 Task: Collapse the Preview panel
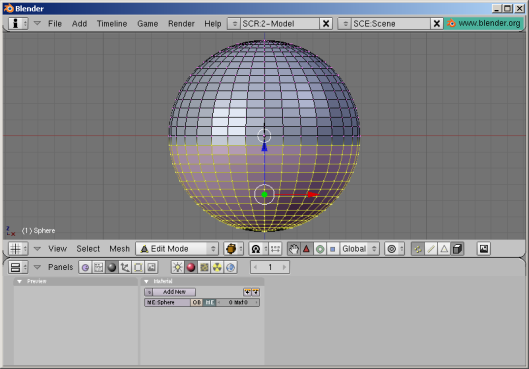(20, 281)
